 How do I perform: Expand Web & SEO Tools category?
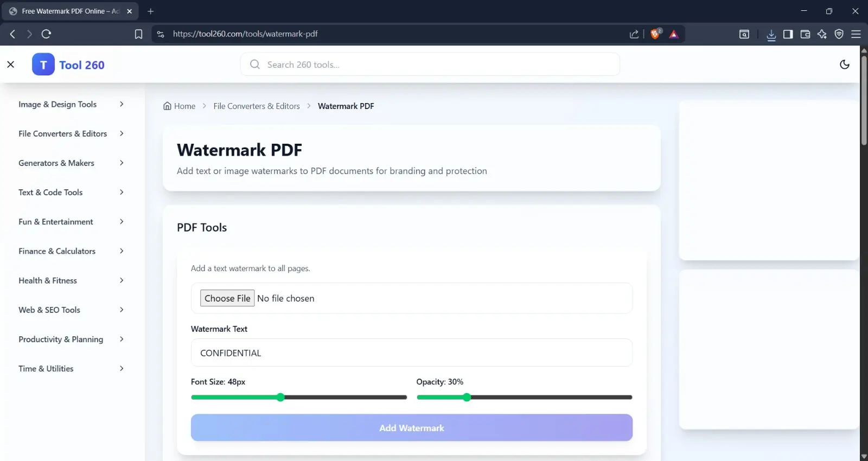(x=71, y=310)
